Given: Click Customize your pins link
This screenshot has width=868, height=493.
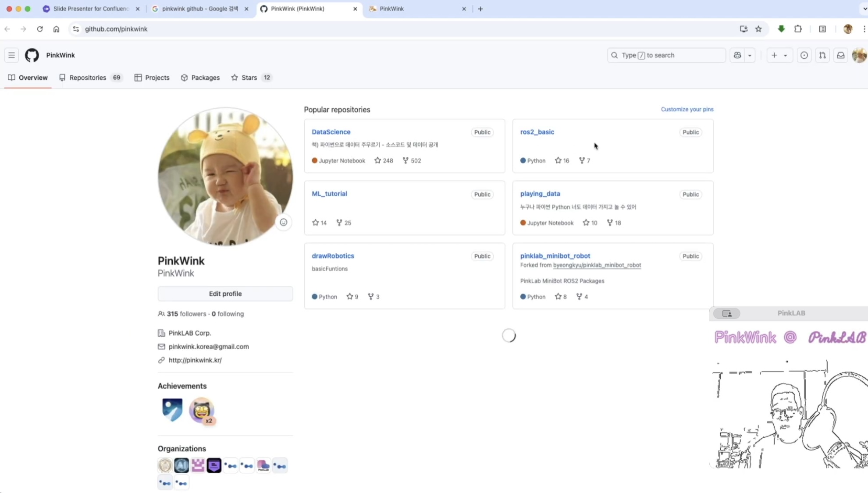Looking at the screenshot, I should 687,109.
